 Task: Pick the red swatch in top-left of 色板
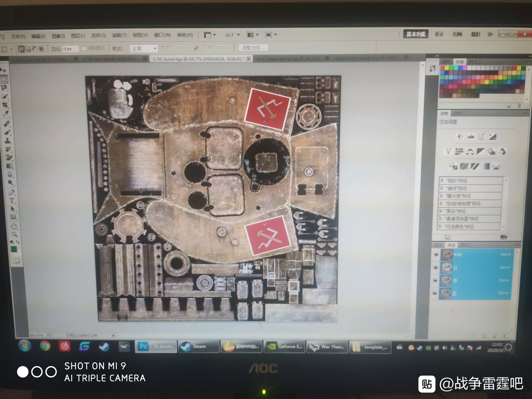coord(442,68)
